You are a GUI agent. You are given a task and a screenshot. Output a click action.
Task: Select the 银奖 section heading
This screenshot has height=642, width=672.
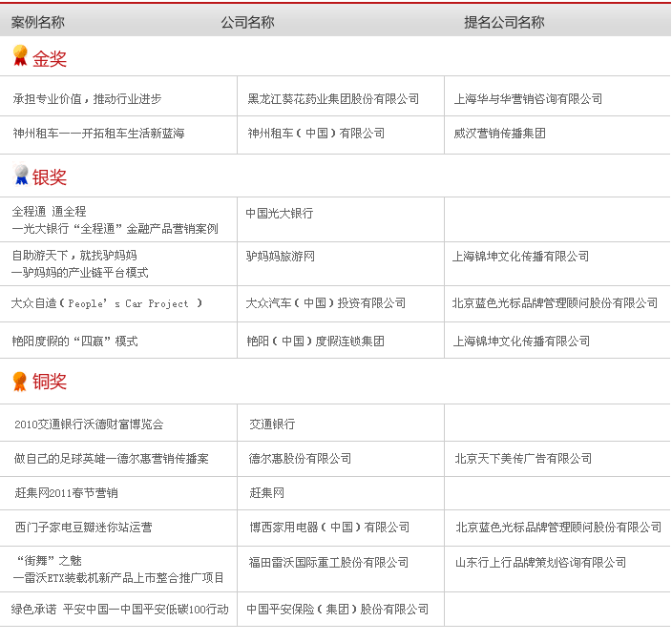50,176
